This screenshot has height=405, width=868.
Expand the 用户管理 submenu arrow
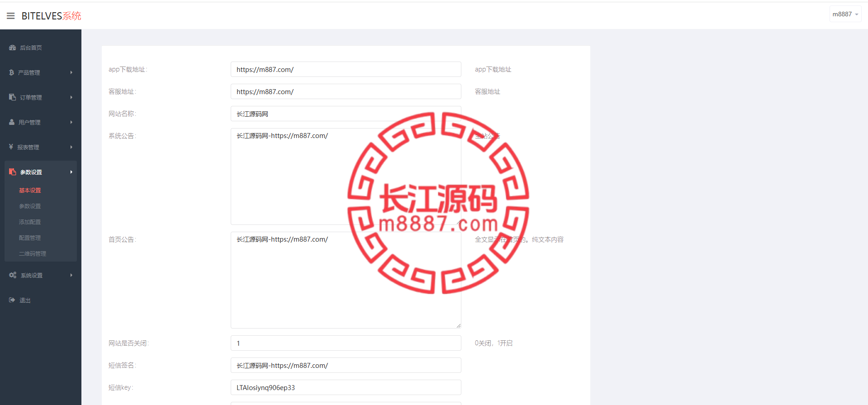pos(71,122)
